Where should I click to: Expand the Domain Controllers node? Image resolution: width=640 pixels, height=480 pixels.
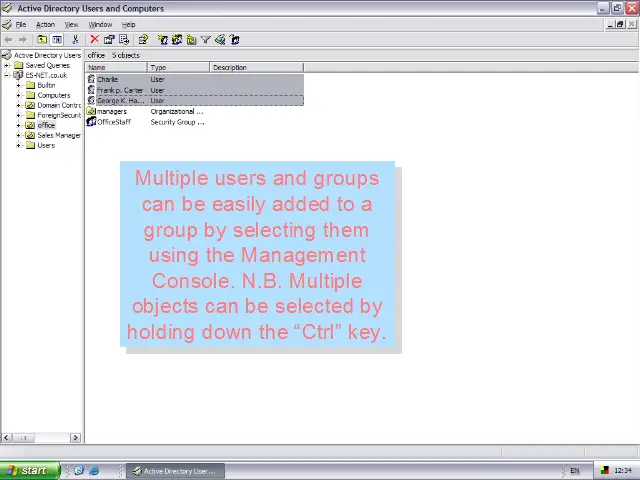(x=18, y=105)
